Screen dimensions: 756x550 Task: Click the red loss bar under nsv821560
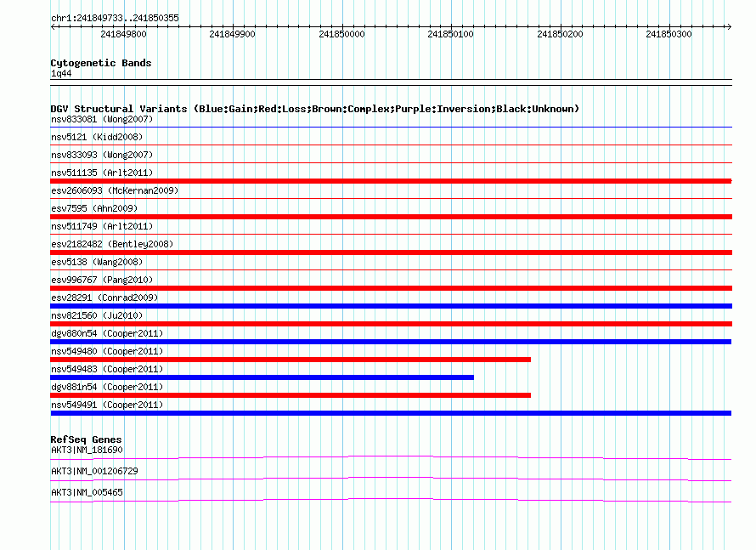tap(391, 324)
